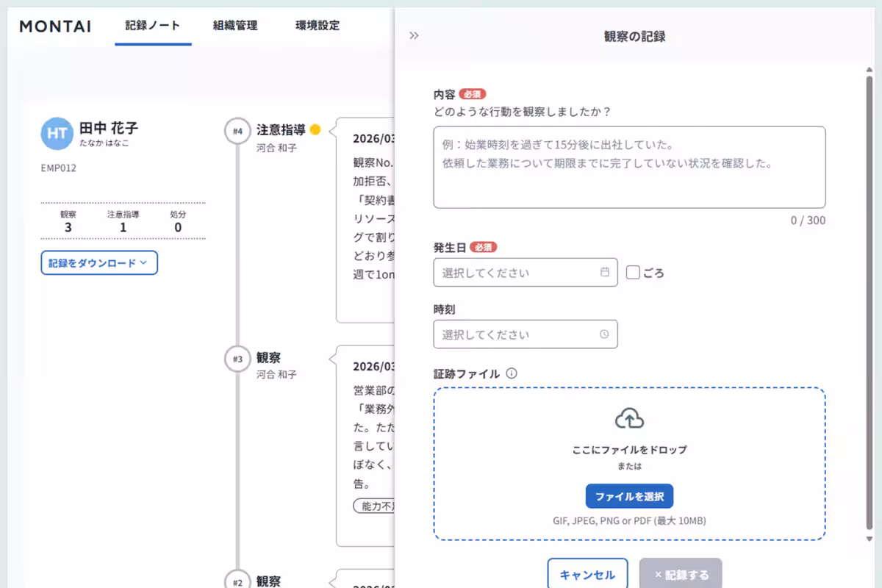882x588 pixels.
Task: Click the info icon next to 証跡ファイル
Action: click(x=511, y=373)
